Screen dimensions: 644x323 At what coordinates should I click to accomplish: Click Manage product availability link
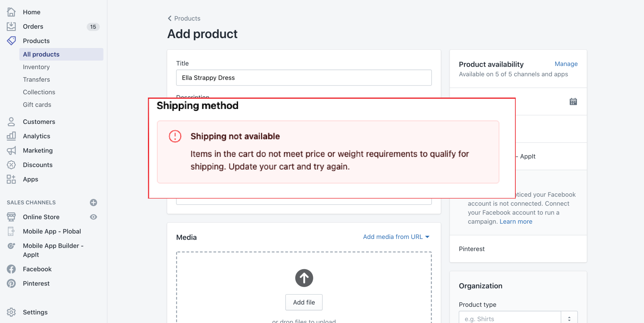click(566, 64)
